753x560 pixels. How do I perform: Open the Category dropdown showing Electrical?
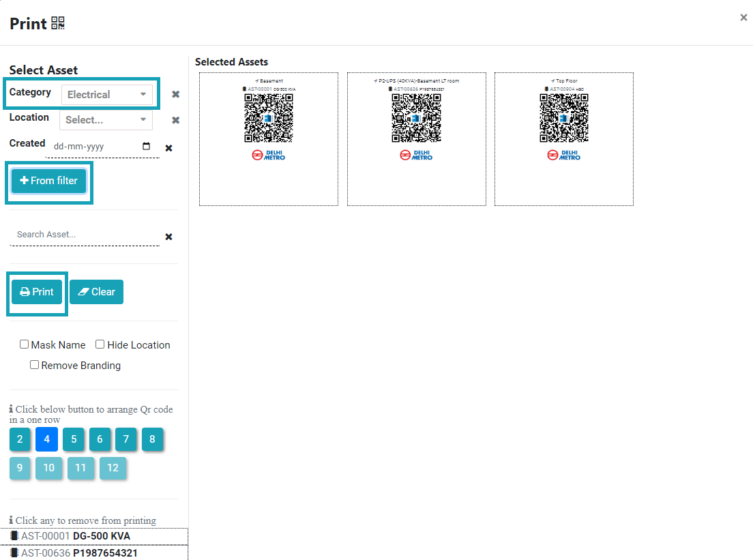point(107,95)
